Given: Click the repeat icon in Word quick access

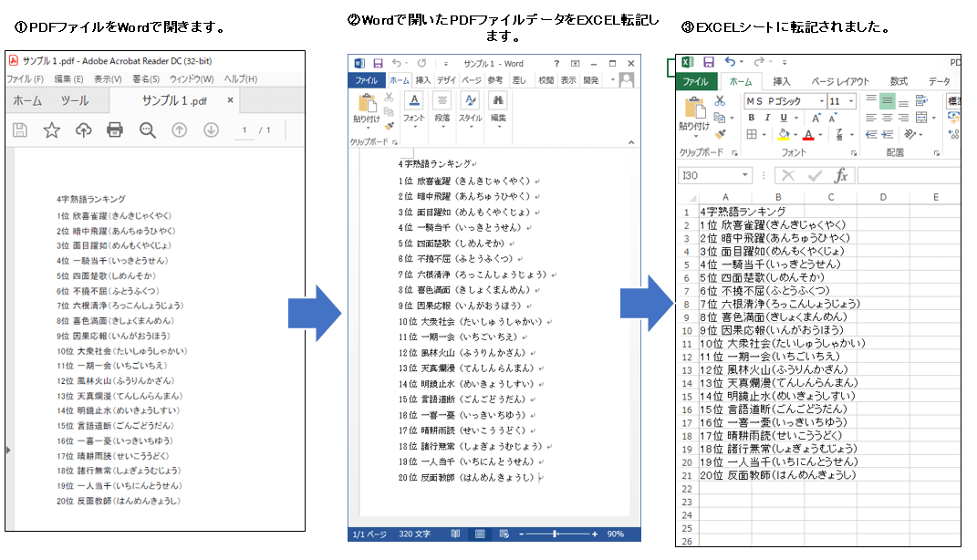Looking at the screenshot, I should tap(421, 63).
